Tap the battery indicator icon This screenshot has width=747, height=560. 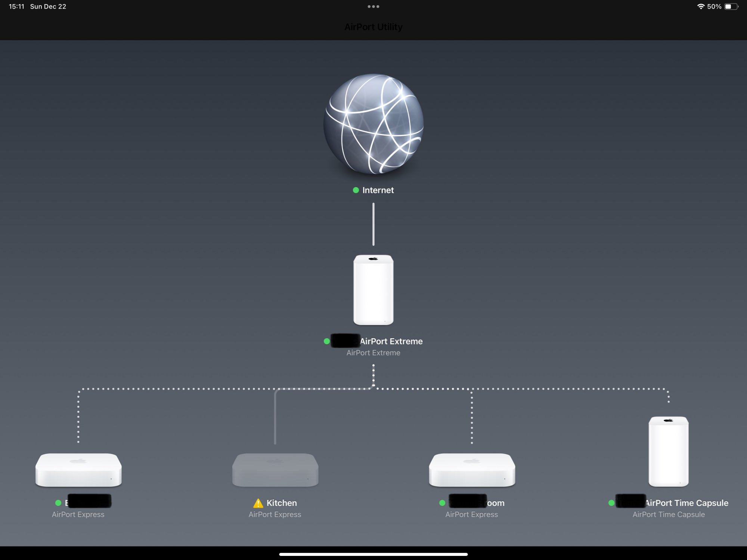(731, 6)
